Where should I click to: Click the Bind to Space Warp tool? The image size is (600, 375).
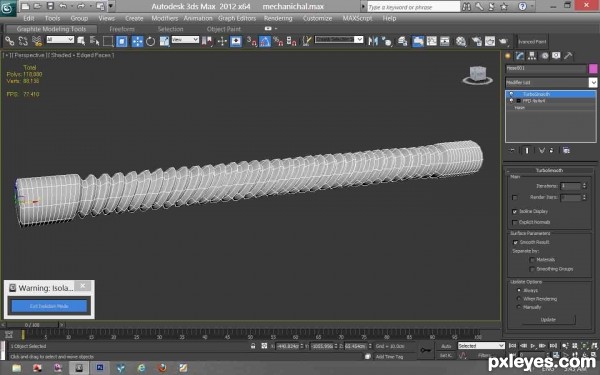pos(37,41)
